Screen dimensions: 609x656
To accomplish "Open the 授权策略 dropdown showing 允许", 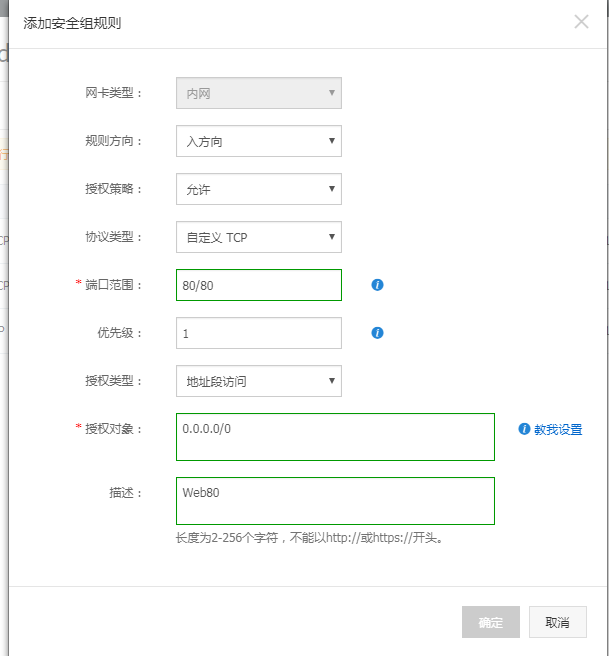I will point(258,189).
